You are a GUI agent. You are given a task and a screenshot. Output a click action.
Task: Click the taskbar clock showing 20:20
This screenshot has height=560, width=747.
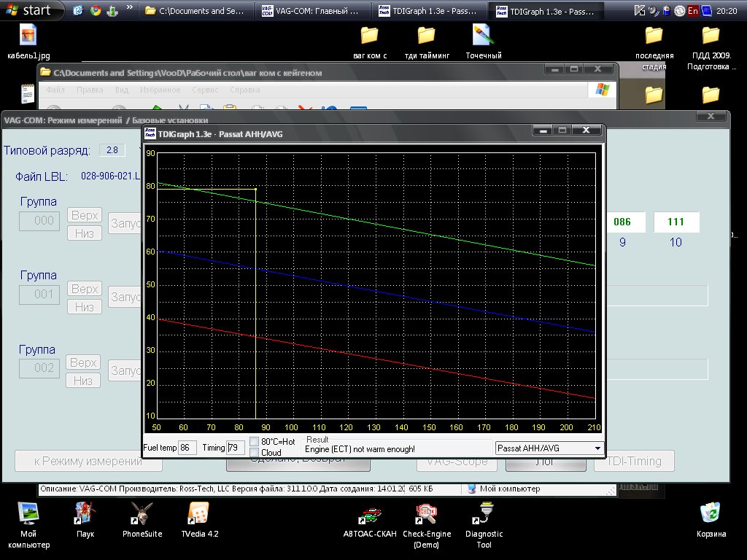click(x=727, y=11)
